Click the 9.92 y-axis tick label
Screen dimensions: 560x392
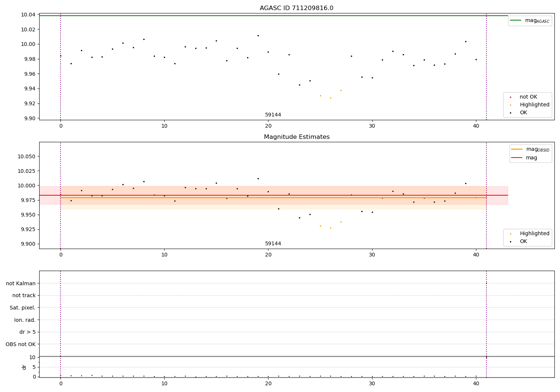tap(30, 103)
